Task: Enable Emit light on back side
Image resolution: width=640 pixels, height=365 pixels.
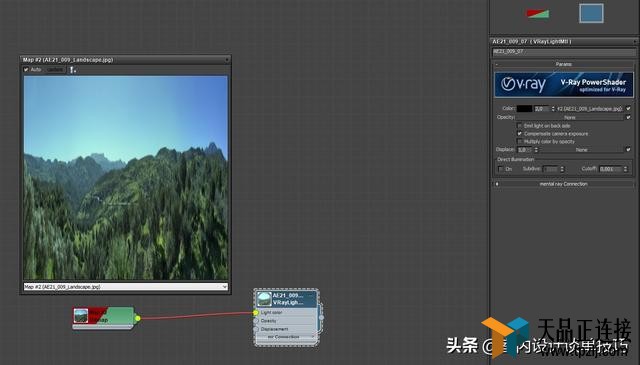Action: click(x=520, y=126)
